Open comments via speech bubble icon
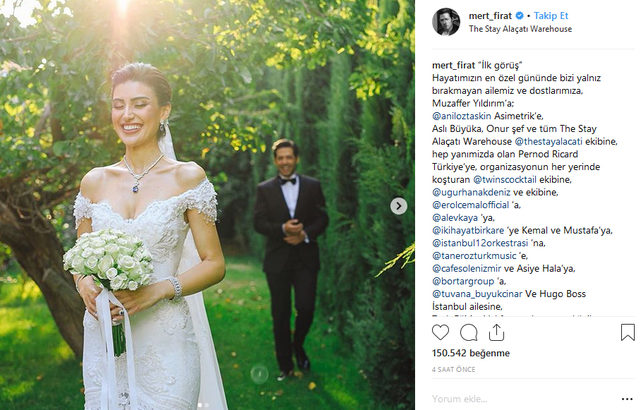640x410 pixels. pyautogui.click(x=469, y=332)
